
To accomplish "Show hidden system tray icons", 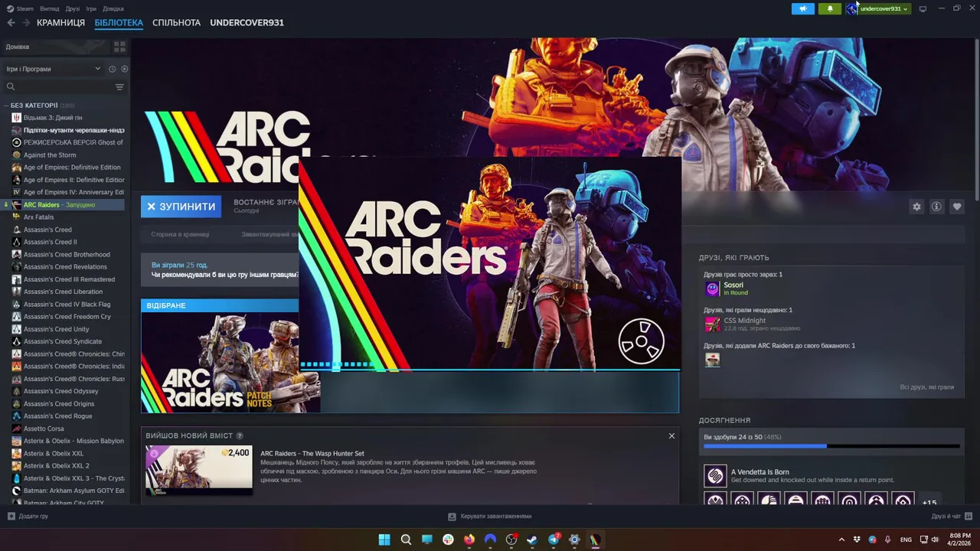I will (841, 540).
